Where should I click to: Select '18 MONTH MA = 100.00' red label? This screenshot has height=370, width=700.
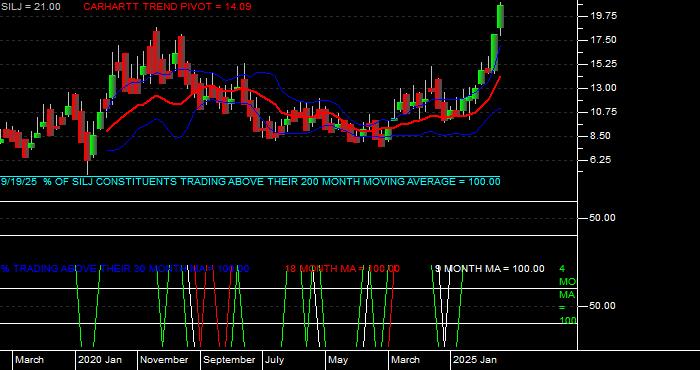(342, 269)
